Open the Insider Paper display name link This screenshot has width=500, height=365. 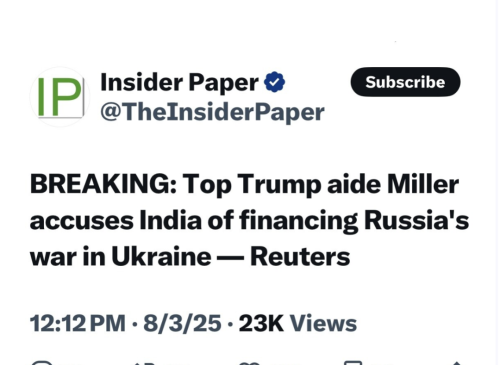(179, 82)
